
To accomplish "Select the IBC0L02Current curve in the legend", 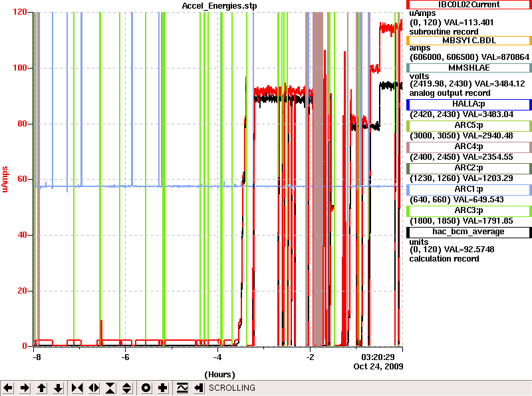I will click(469, 5).
